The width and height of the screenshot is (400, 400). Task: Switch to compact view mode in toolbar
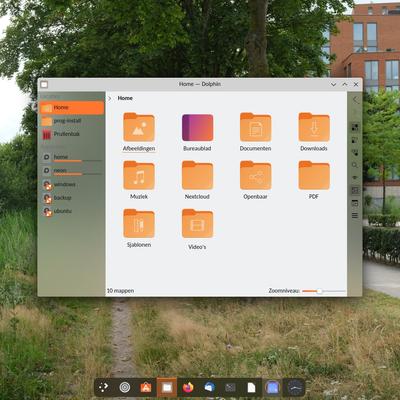coord(355,140)
